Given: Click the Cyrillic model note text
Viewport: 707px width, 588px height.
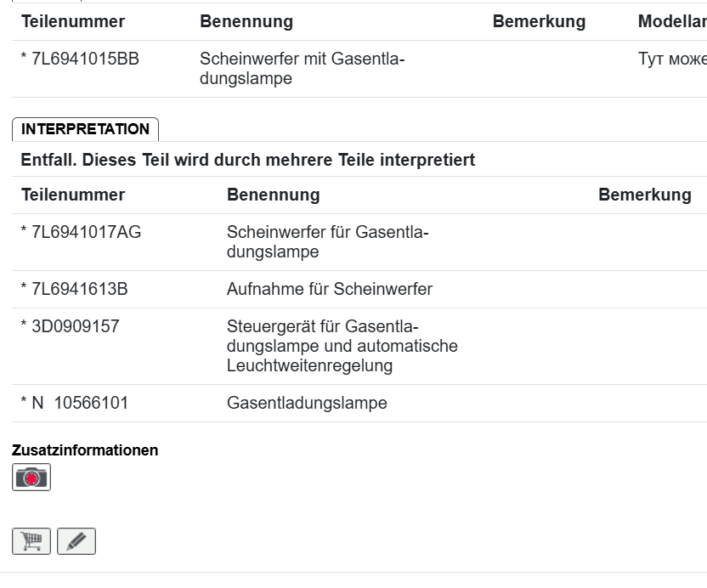Looking at the screenshot, I should tap(671, 59).
